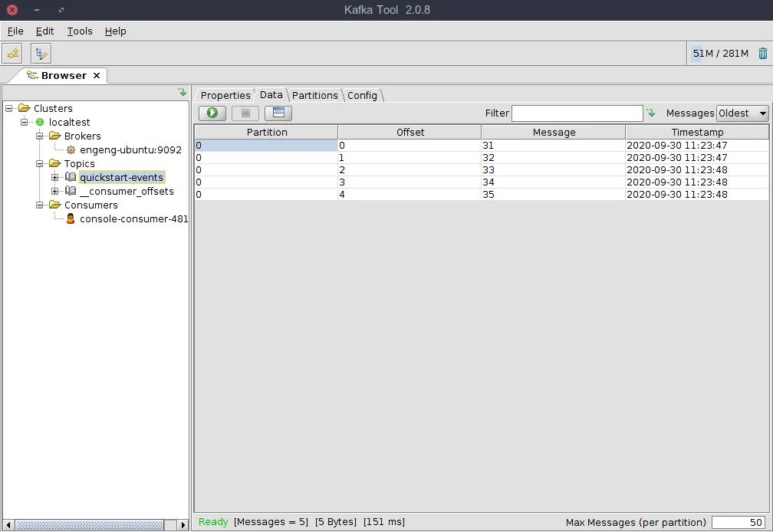Click into the Filter text field
The image size is (773, 532).
click(577, 113)
